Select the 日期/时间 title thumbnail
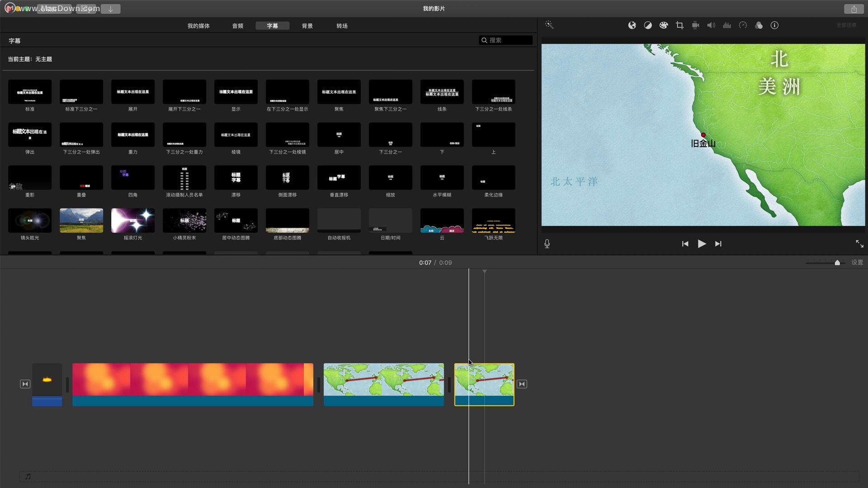This screenshot has width=868, height=488. [x=391, y=221]
